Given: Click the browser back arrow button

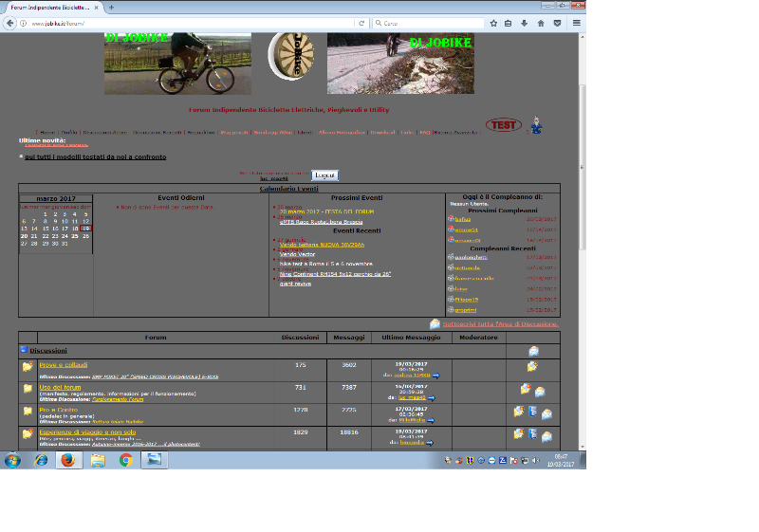Looking at the screenshot, I should 9,23.
